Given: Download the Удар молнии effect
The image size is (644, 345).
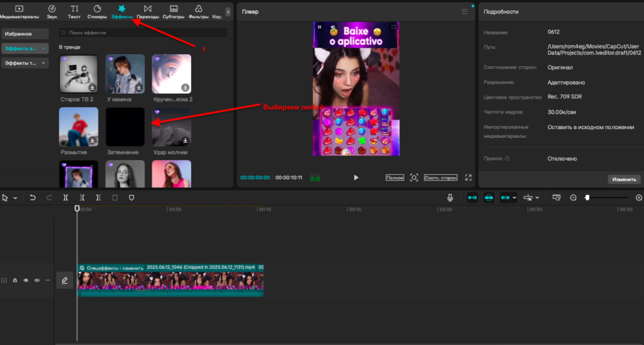Looking at the screenshot, I should (186, 140).
